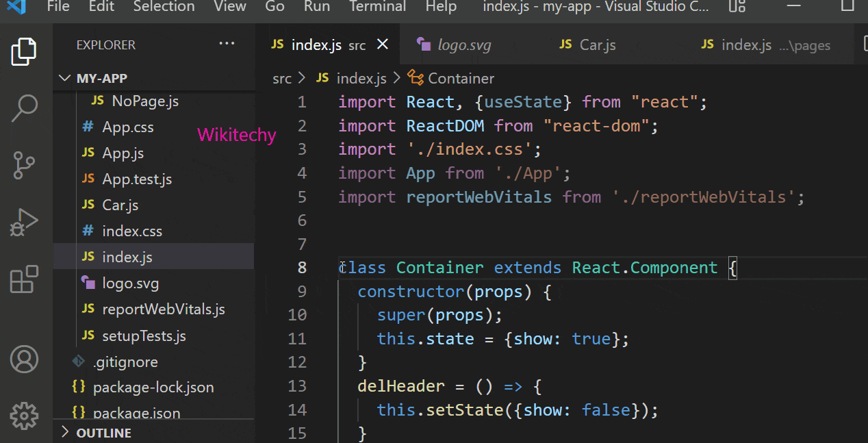Viewport: 868px width, 443px height.
Task: Switch to the Car.js tab
Action: tap(597, 45)
